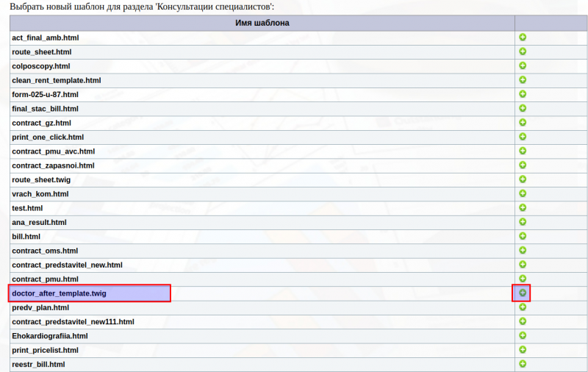Click the green plus icon for act_final_amb.html
Image resolution: width=588 pixels, height=372 pixels.
[x=523, y=37]
